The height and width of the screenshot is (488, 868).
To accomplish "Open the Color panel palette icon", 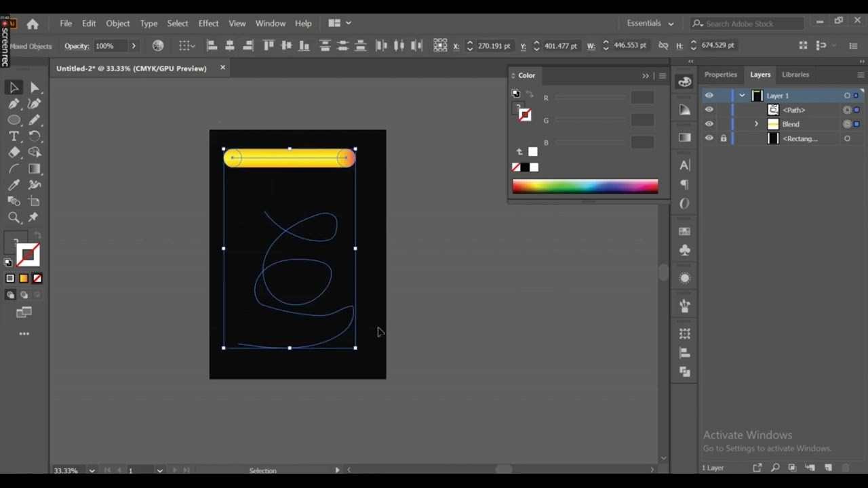I will coord(685,82).
